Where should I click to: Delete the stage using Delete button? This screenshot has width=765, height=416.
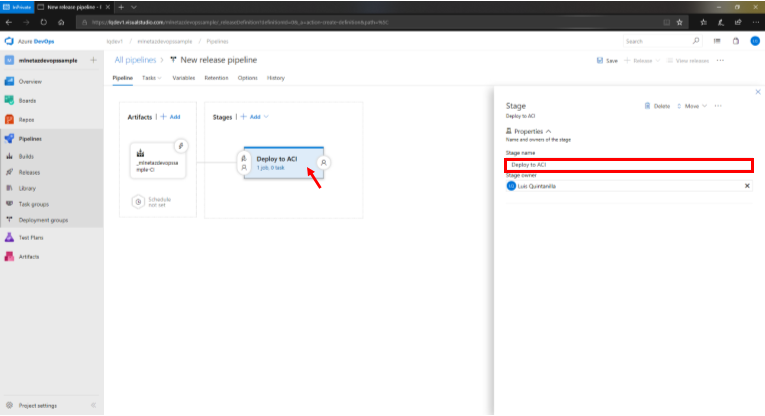point(657,105)
